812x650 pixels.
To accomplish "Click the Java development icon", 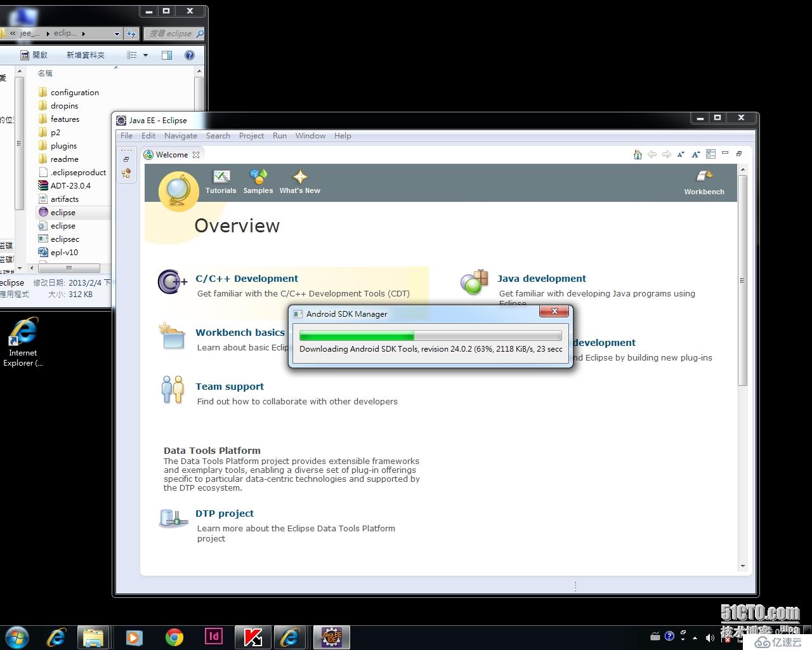I will coord(475,282).
